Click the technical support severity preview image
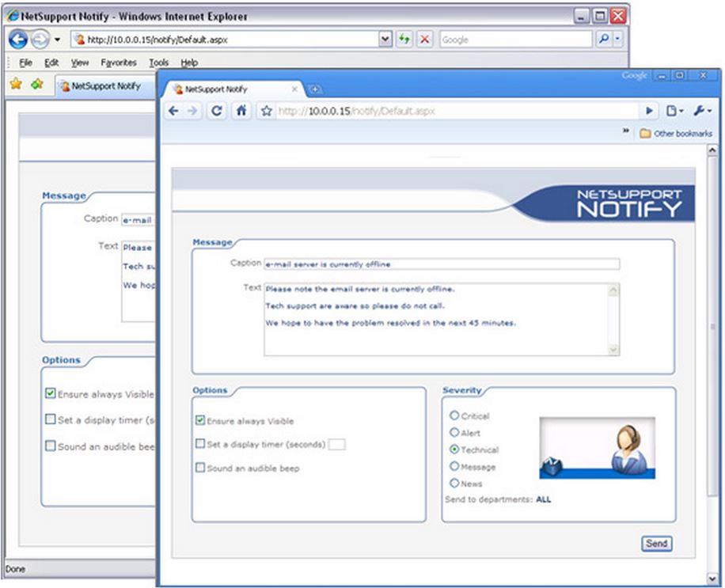This screenshot has height=588, width=725. tap(597, 447)
